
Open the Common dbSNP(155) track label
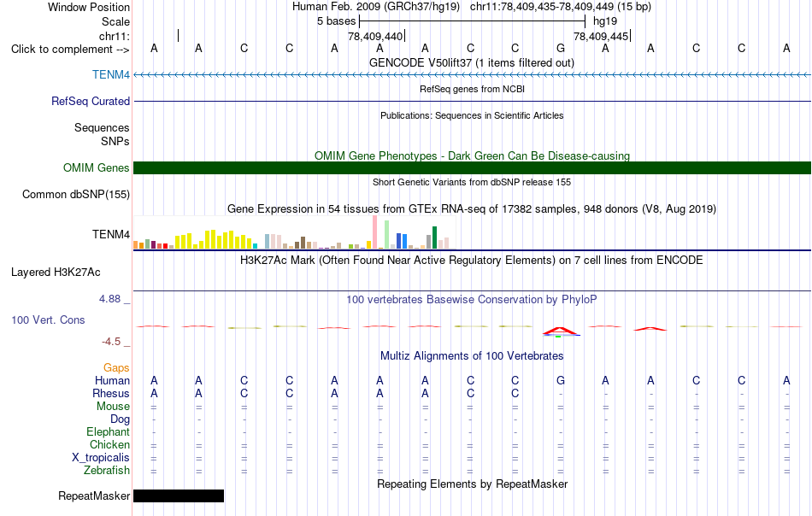tap(76, 194)
